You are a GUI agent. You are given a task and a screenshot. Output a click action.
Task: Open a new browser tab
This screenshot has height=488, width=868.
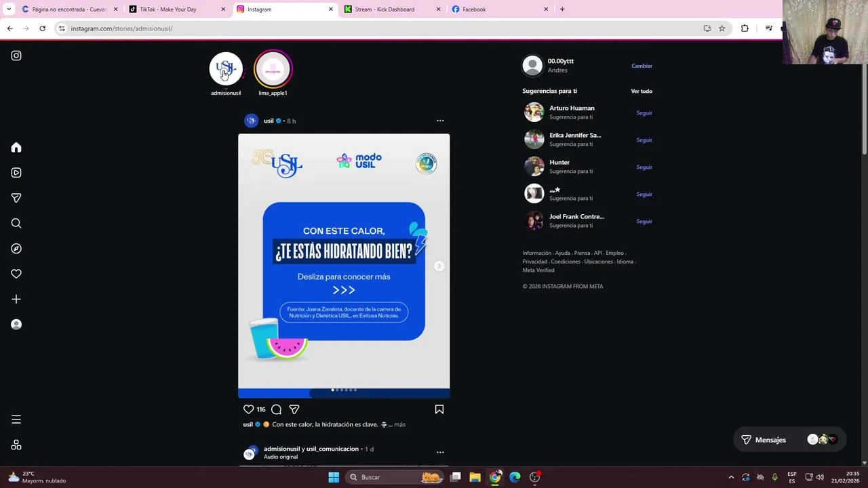point(562,9)
